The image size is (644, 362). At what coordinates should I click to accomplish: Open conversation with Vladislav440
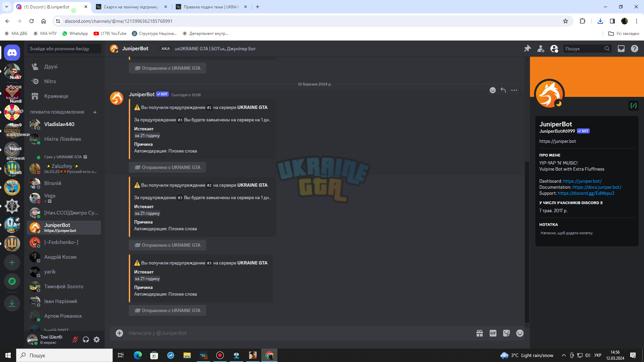(x=64, y=124)
